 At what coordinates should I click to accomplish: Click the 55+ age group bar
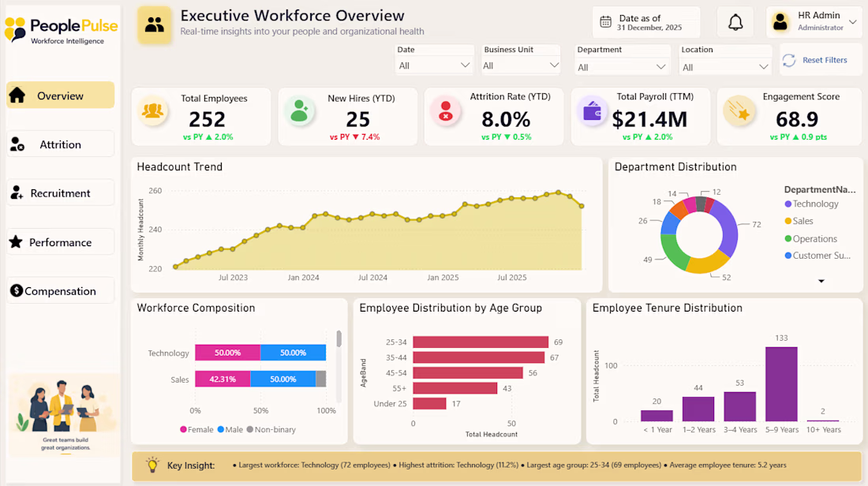pyautogui.click(x=455, y=389)
